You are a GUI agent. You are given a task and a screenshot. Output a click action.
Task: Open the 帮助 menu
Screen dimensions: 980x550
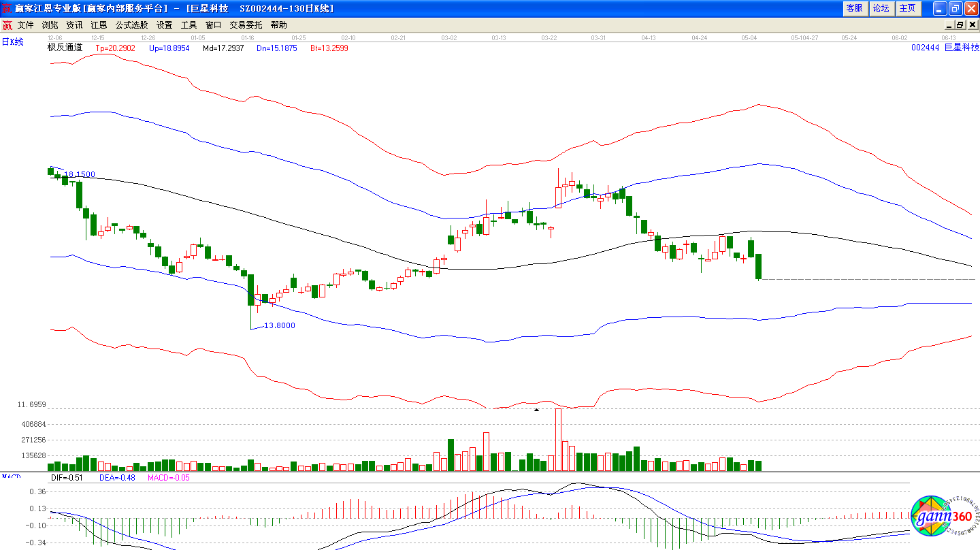pyautogui.click(x=279, y=25)
